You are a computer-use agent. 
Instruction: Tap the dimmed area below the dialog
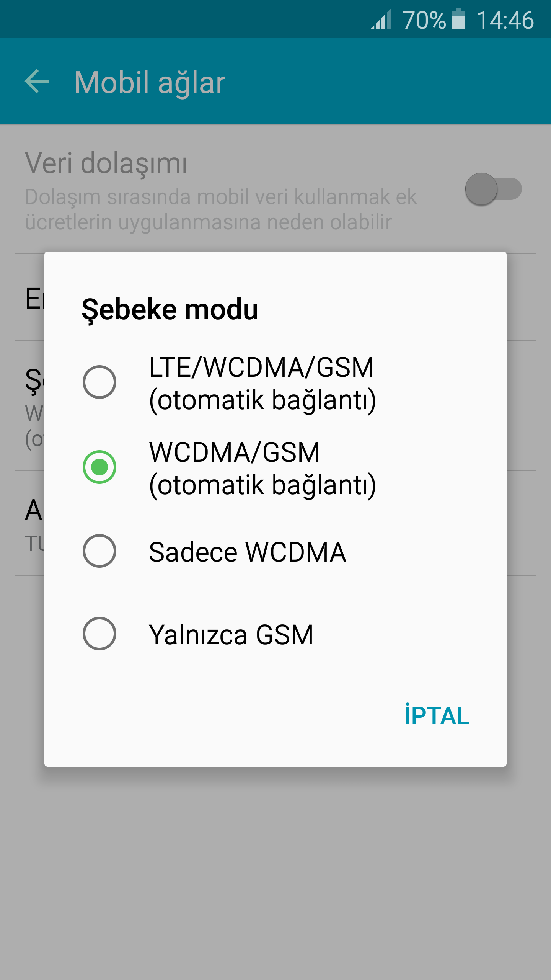coord(275,873)
